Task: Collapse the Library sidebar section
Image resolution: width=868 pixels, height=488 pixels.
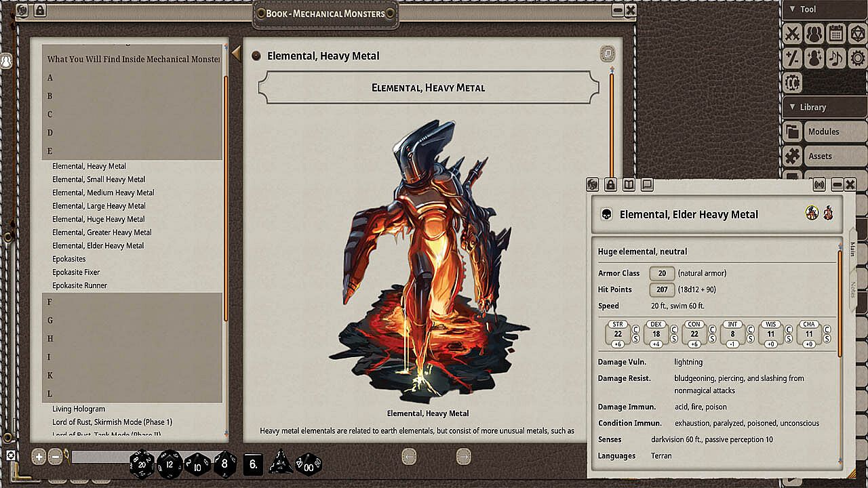Action: 791,107
